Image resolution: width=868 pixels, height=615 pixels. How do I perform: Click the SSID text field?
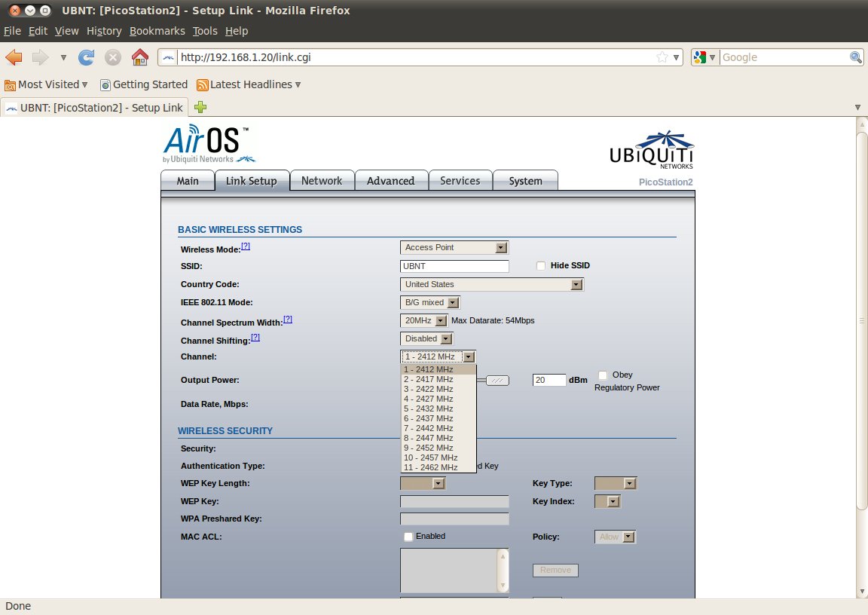coord(454,266)
